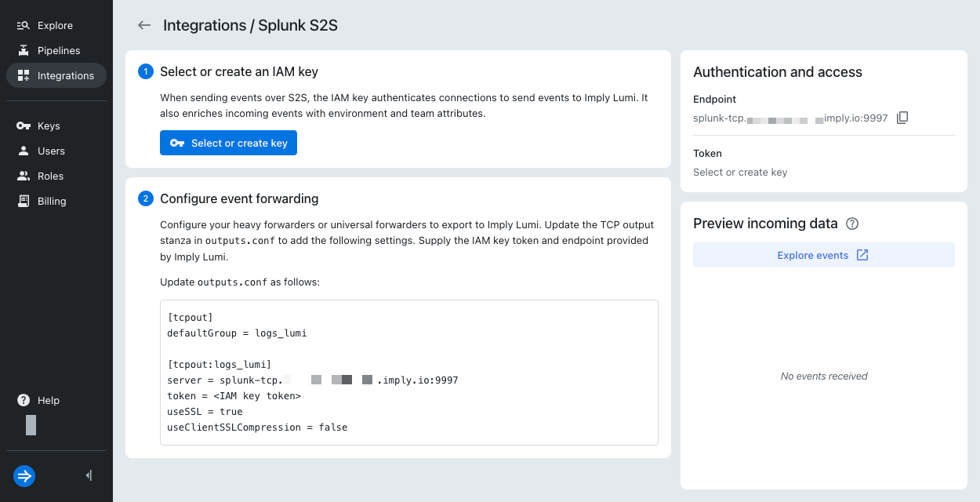Click the 'Endpoint' label
Viewport: 980px width, 502px height.
[x=714, y=100]
